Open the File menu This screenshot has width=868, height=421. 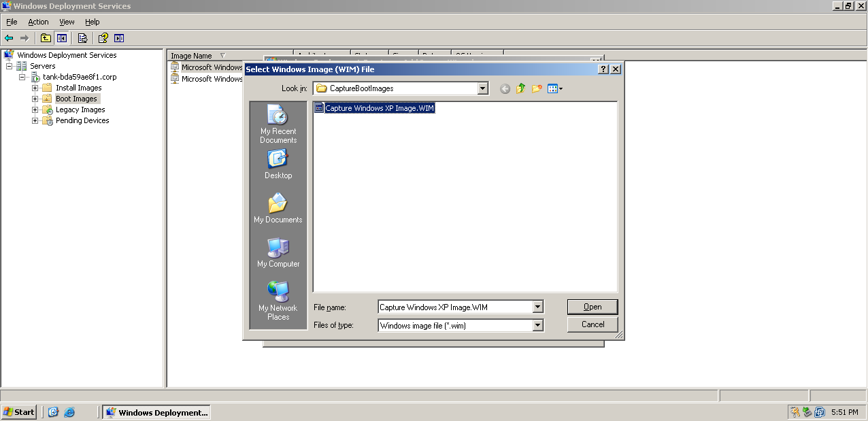[12, 22]
